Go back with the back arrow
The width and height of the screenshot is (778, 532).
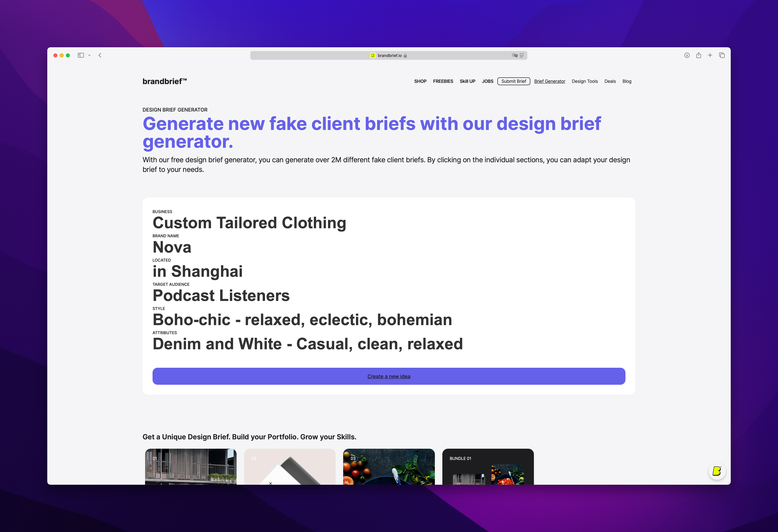coord(100,55)
